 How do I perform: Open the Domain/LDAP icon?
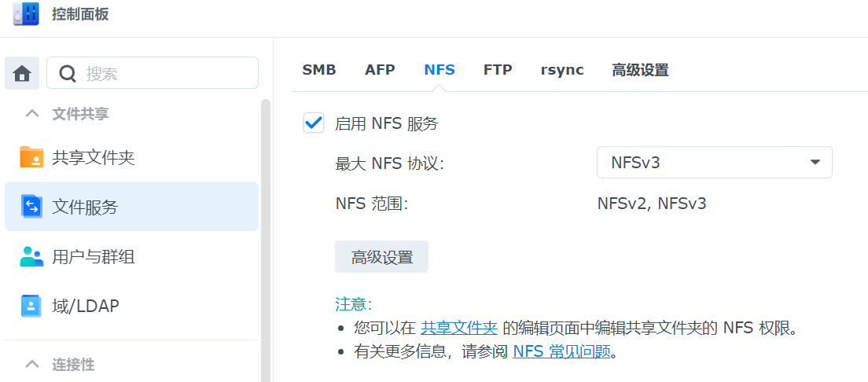click(31, 306)
